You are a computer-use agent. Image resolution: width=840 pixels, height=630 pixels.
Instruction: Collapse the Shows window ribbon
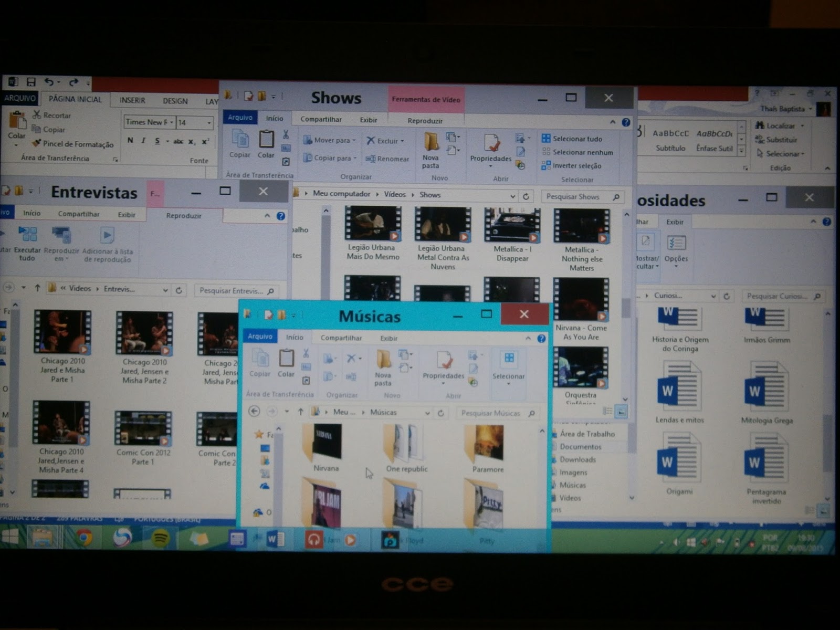[612, 122]
